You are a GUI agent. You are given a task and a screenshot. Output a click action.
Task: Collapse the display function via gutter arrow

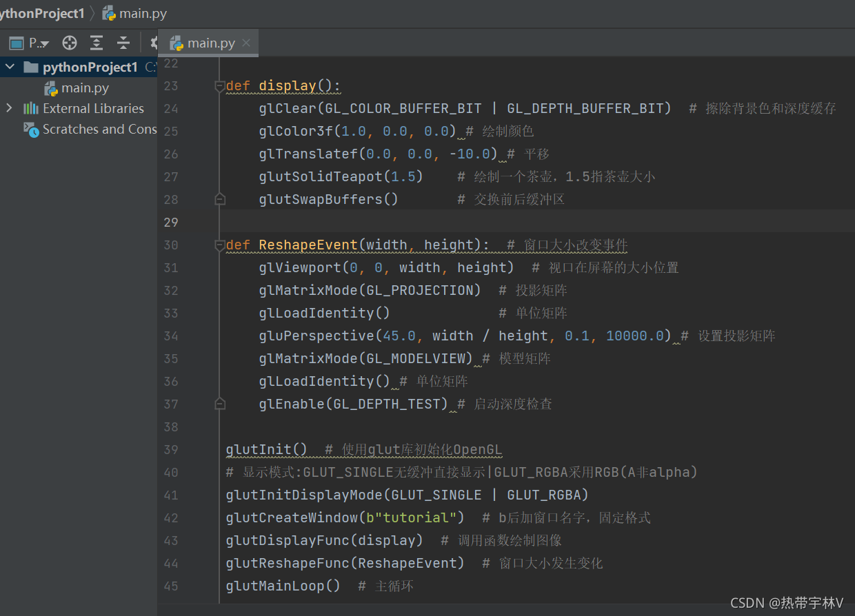[x=219, y=85]
